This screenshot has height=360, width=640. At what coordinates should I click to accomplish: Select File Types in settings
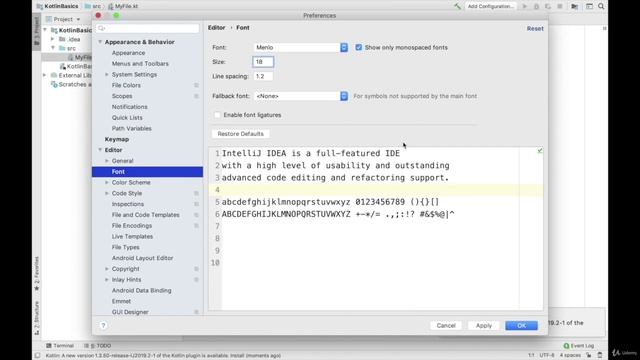(x=125, y=247)
